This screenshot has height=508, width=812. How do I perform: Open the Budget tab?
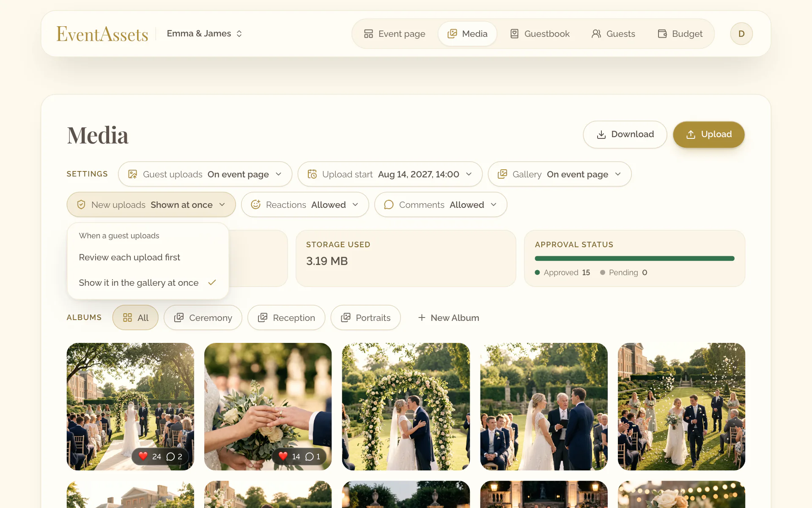(x=680, y=34)
